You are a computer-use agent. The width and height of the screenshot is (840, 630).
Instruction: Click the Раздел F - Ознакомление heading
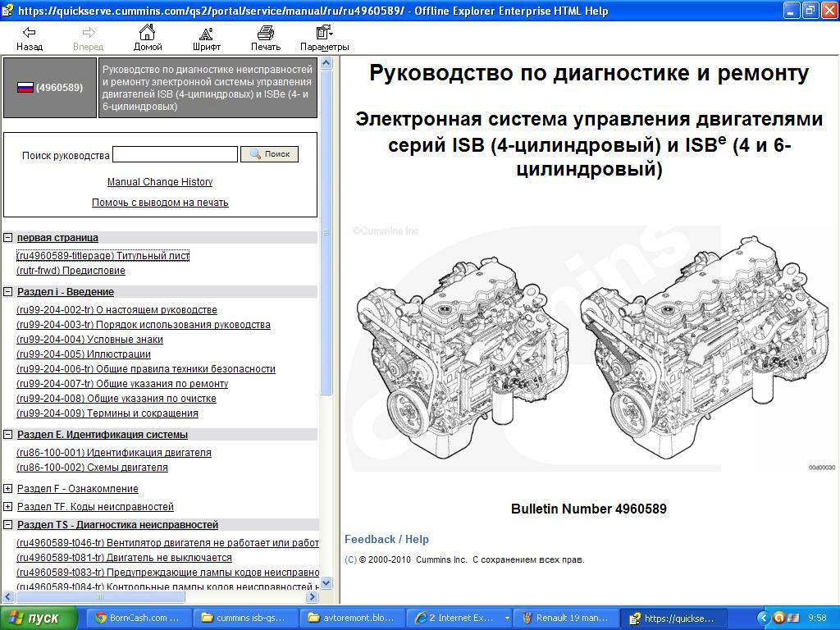78,489
